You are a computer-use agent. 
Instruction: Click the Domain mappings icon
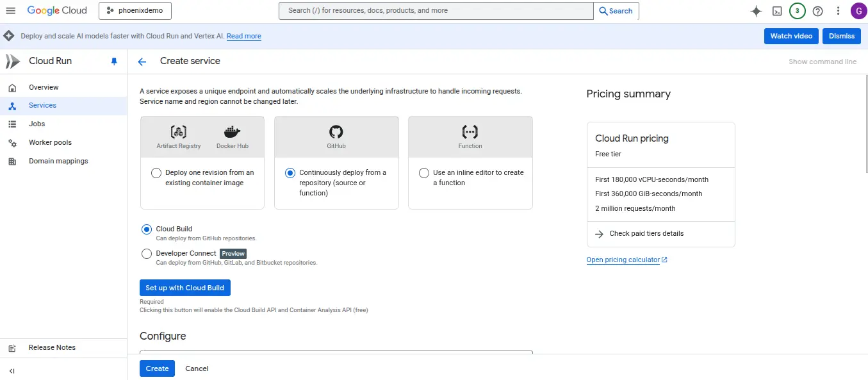[12, 161]
